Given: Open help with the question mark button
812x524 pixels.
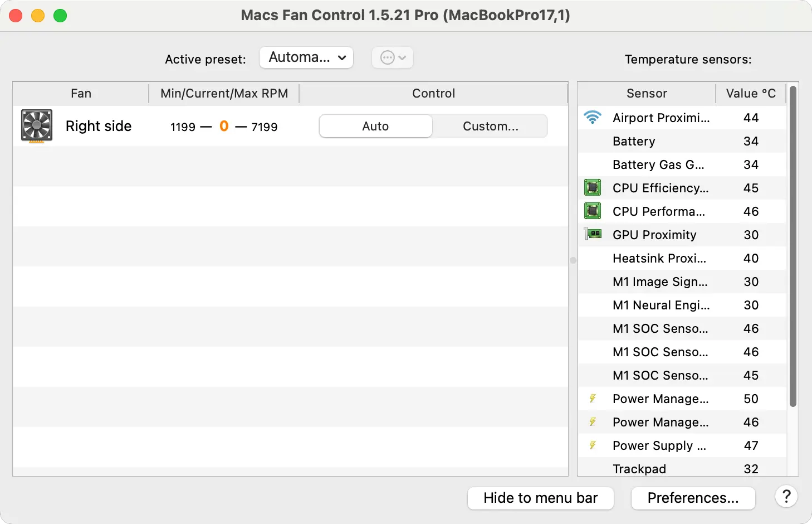Looking at the screenshot, I should click(x=786, y=497).
